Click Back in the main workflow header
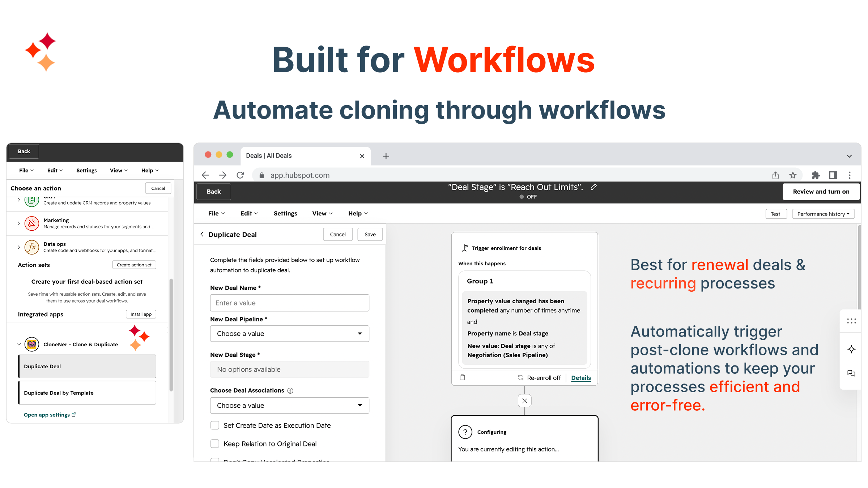This screenshot has width=868, height=488. point(214,192)
